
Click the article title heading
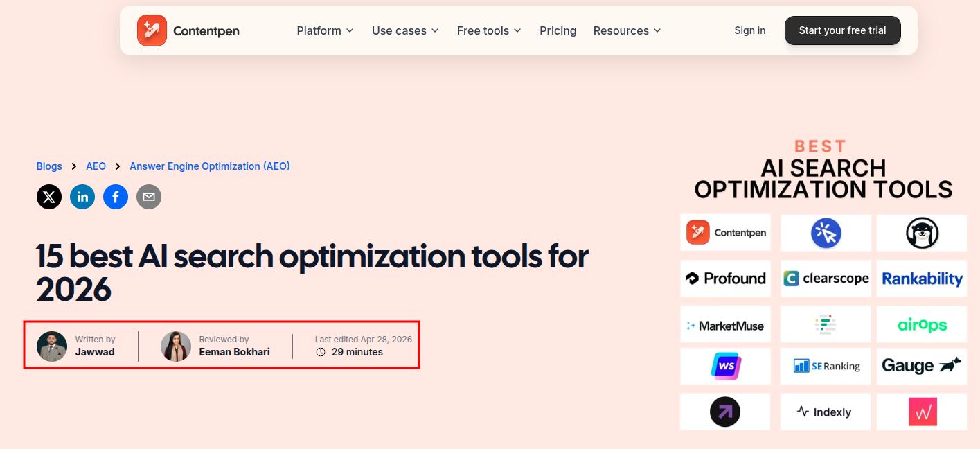[x=312, y=272]
